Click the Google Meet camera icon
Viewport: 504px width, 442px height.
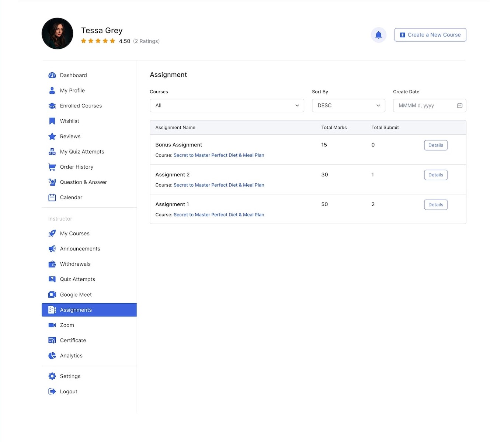[x=52, y=294]
